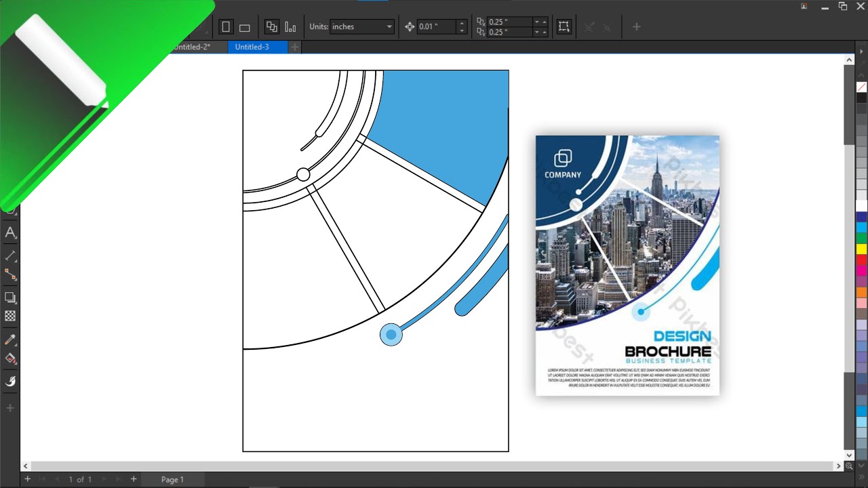
Task: Select the Text tool
Action: point(10,232)
